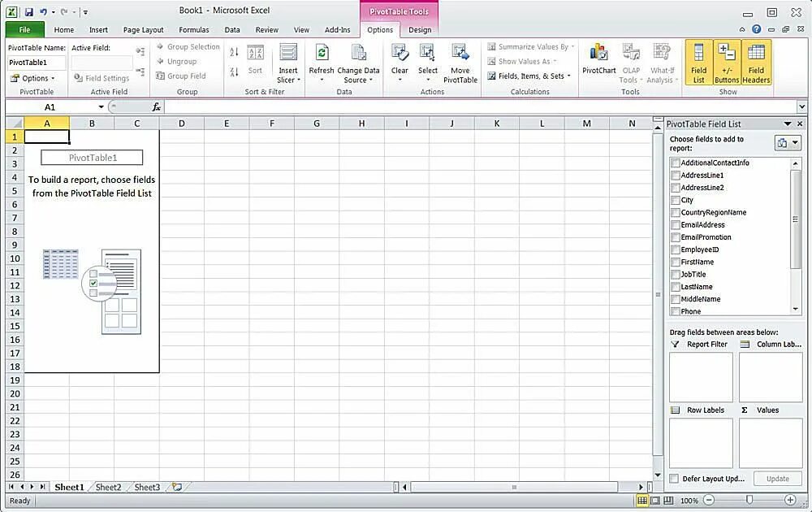Open the Undo history dropdown arrow
The width and height of the screenshot is (812, 512).
click(54, 12)
